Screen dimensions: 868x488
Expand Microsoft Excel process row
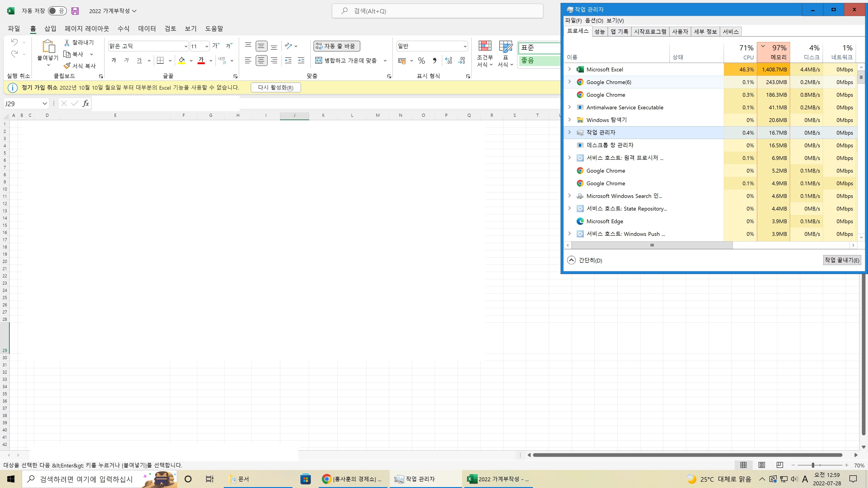(x=569, y=69)
